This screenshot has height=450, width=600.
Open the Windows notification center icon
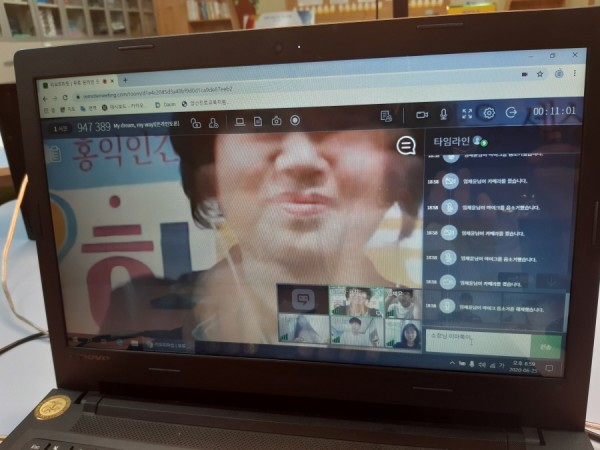pos(549,368)
